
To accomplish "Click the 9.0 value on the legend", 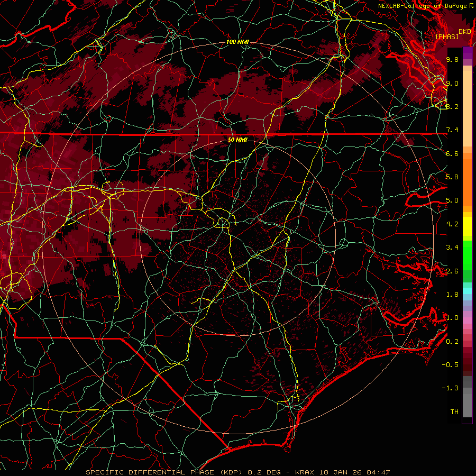I will [452, 83].
